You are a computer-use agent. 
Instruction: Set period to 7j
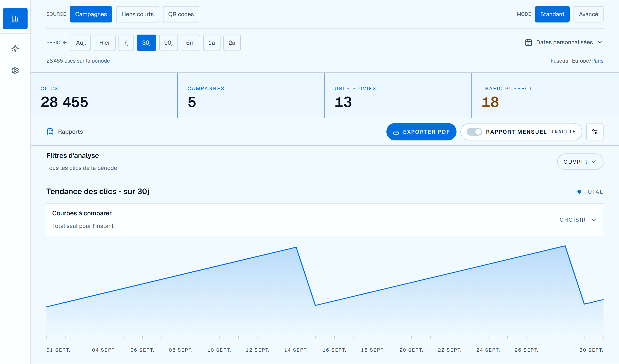[126, 43]
